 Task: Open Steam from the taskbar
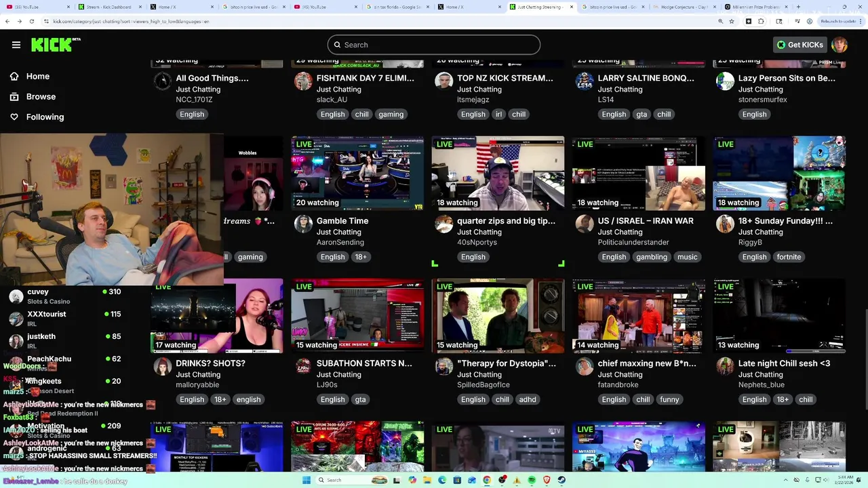coord(561,480)
